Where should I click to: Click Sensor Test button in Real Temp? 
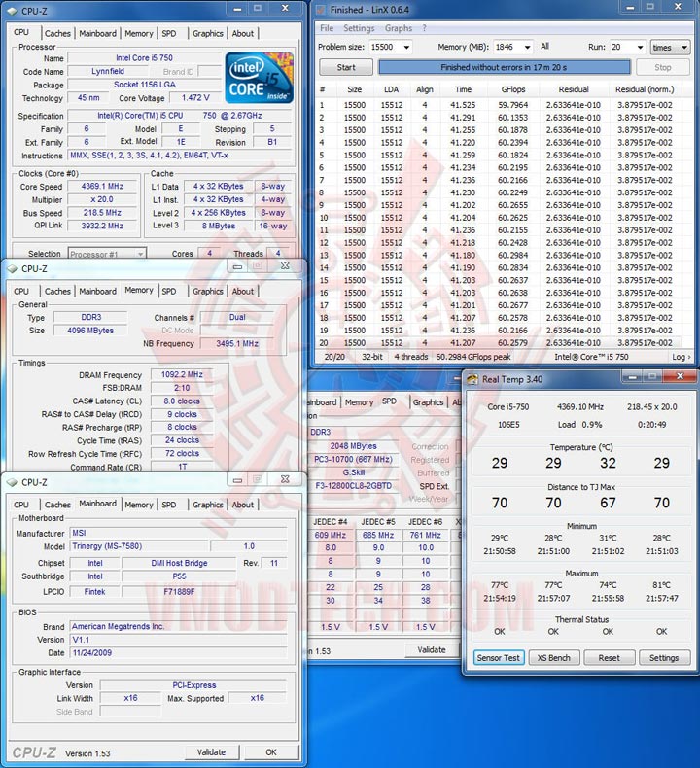pos(499,658)
